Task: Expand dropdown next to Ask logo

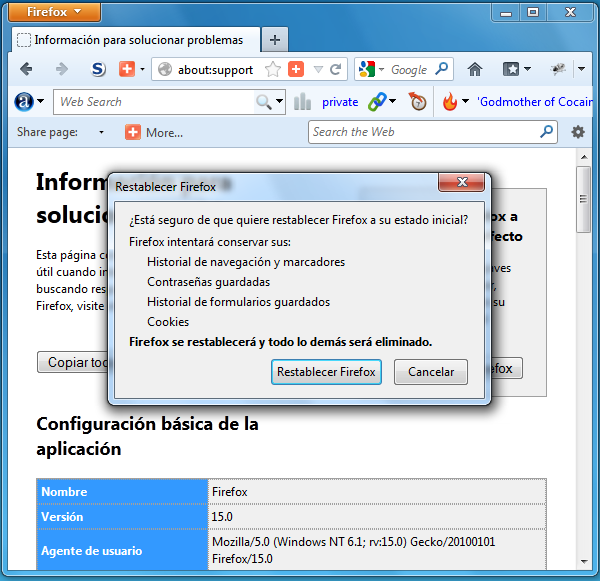Action: 40,102
